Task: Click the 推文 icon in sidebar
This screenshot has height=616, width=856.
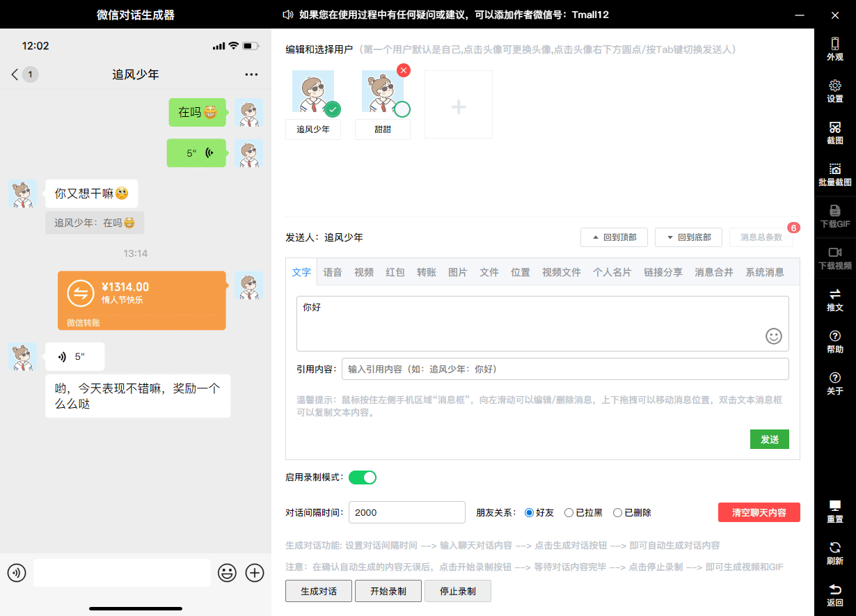Action: 834,299
